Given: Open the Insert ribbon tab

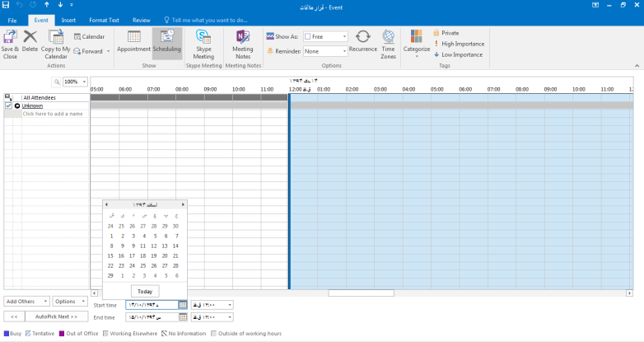Looking at the screenshot, I should click(68, 20).
